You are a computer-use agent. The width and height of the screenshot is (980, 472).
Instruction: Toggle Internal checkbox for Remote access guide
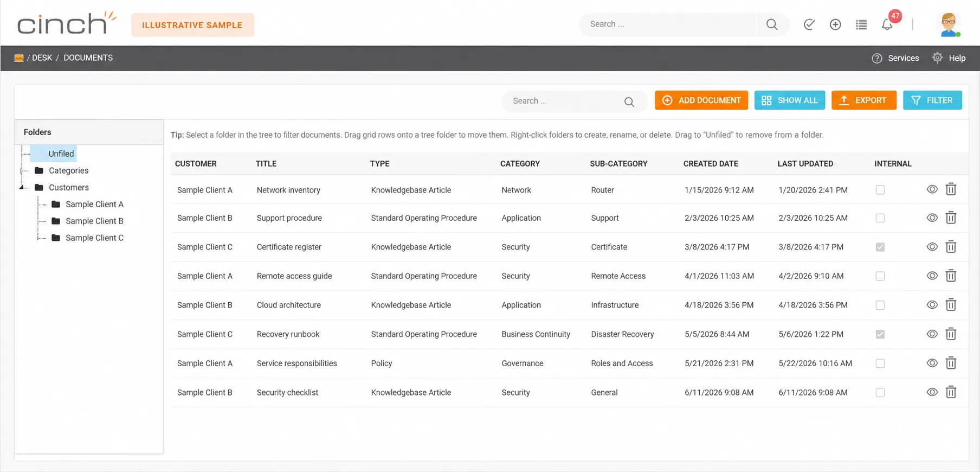point(880,276)
